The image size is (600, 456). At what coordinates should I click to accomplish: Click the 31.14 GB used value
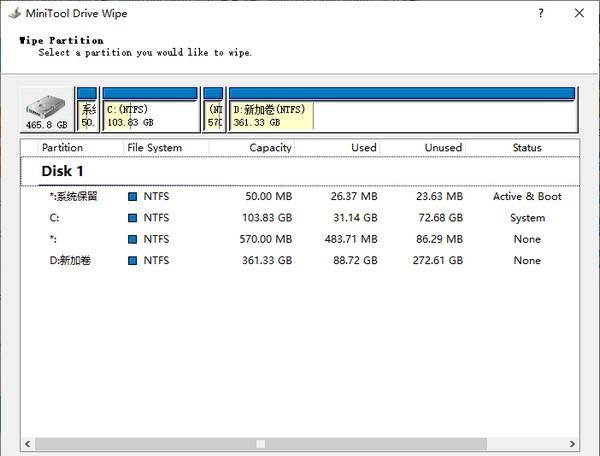coord(355,218)
